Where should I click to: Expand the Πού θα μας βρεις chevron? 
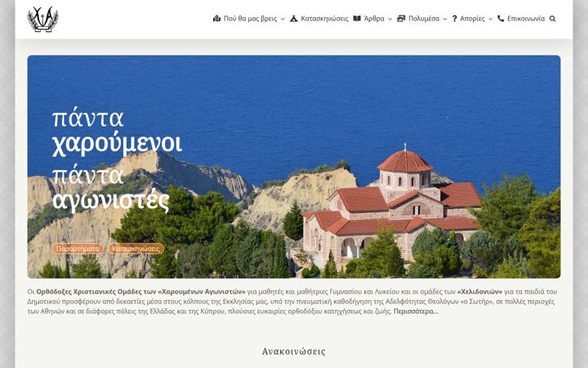(283, 19)
